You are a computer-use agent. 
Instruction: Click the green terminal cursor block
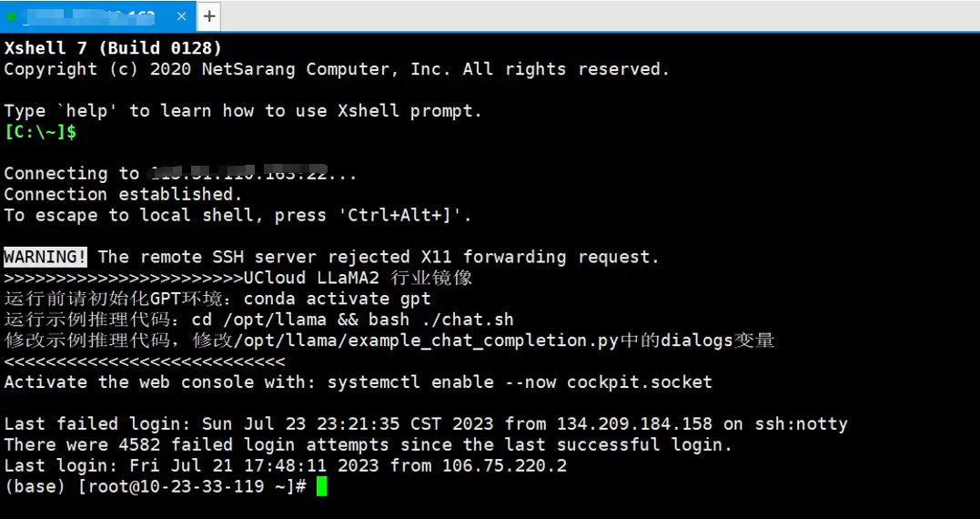[x=320, y=487]
